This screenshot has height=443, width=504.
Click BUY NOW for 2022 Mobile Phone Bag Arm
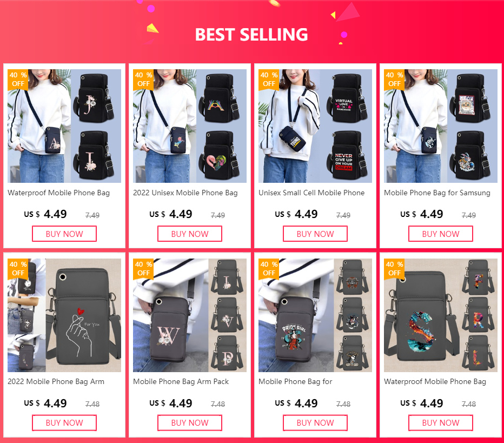click(64, 423)
